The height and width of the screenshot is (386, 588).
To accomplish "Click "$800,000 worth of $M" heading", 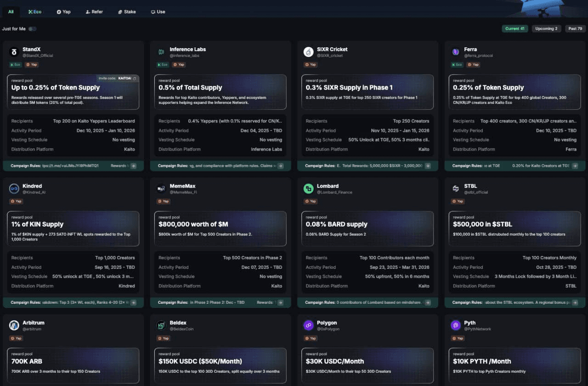I will coord(193,224).
